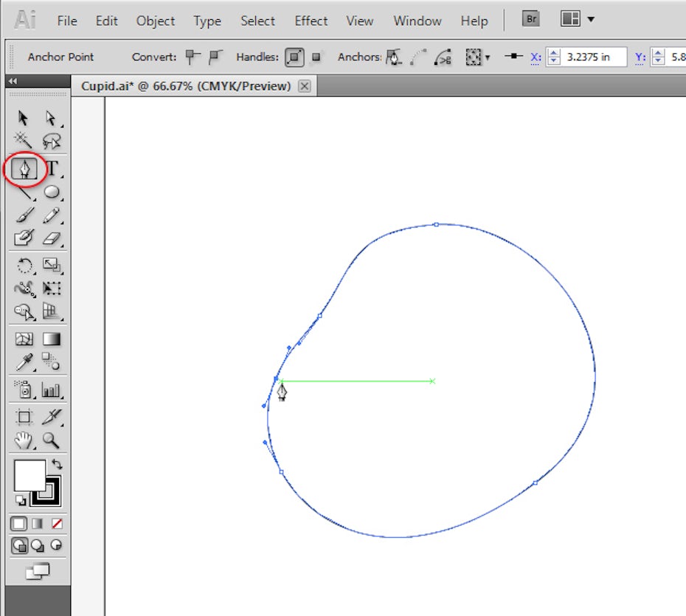This screenshot has height=616, width=686.
Task: Open the View menu
Action: point(360,21)
